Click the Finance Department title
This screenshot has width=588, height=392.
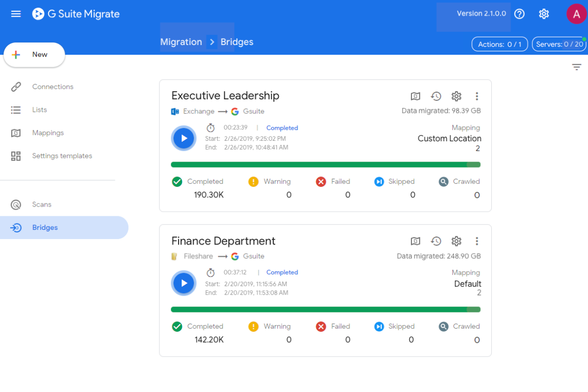tap(223, 241)
